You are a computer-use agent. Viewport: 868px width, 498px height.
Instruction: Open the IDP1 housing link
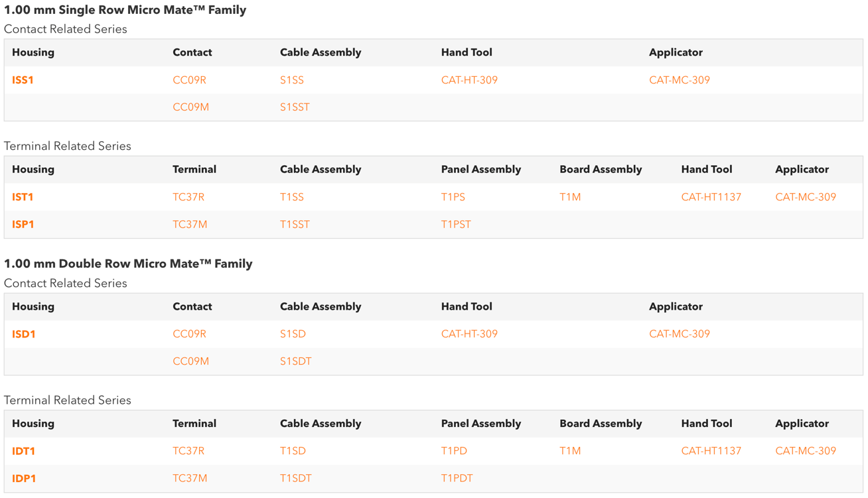[x=24, y=478]
